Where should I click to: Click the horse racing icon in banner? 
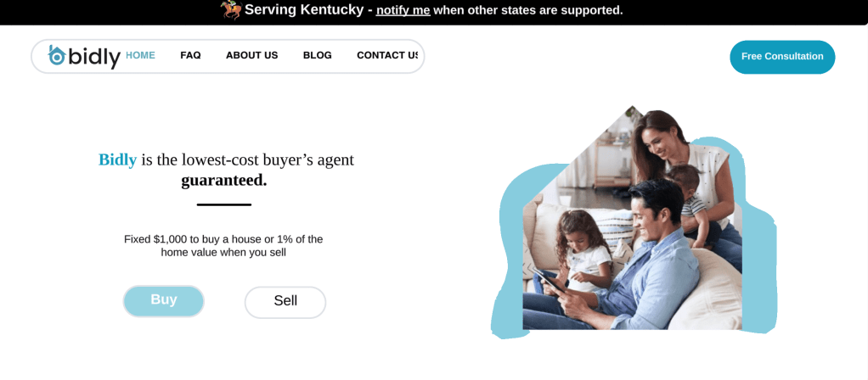(231, 9)
